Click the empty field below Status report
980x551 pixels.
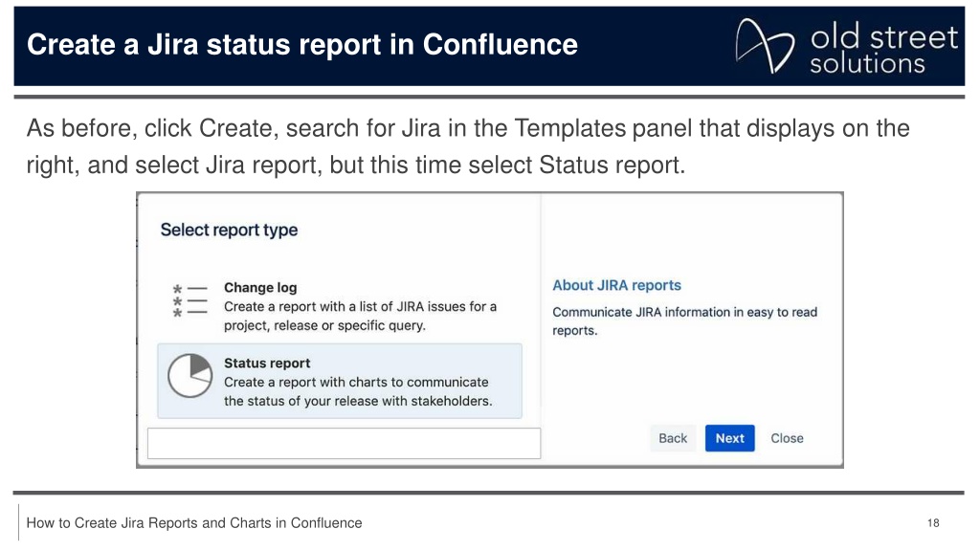[x=344, y=444]
